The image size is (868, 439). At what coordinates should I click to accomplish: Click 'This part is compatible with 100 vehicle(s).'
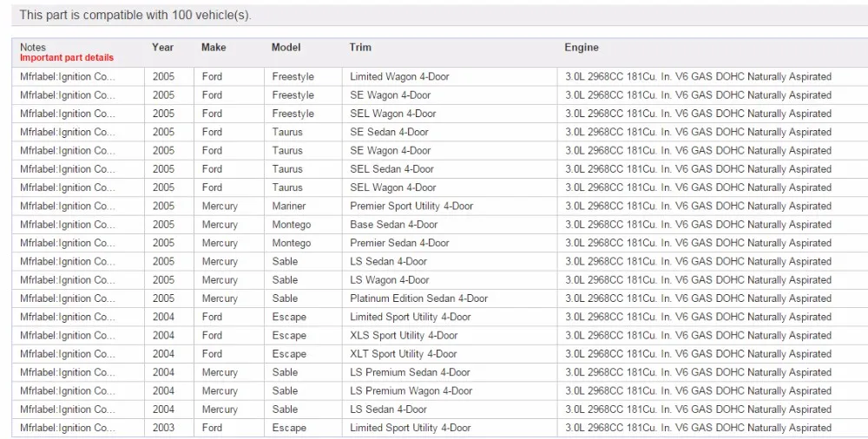tap(135, 15)
